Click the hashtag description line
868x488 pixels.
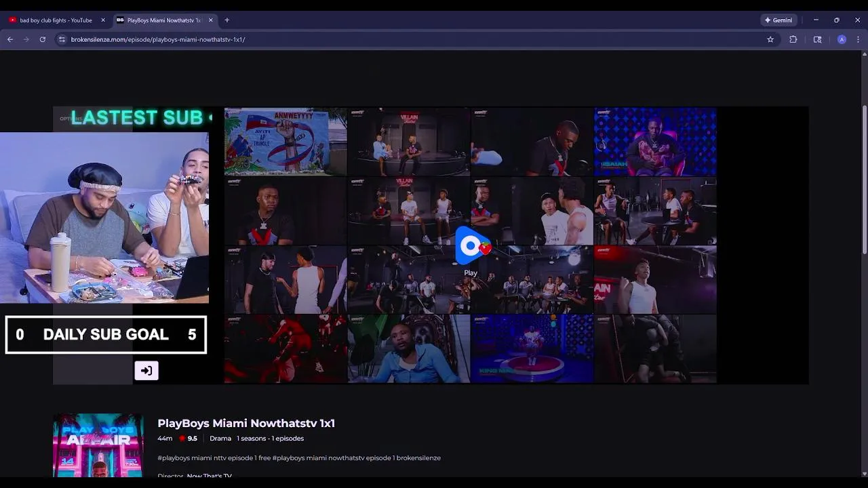299,458
